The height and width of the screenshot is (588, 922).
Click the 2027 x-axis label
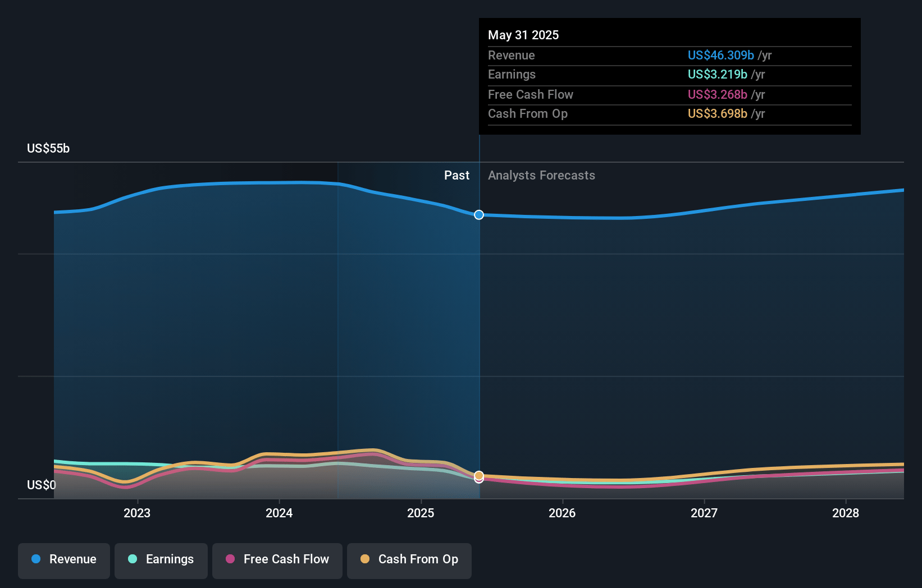click(704, 513)
